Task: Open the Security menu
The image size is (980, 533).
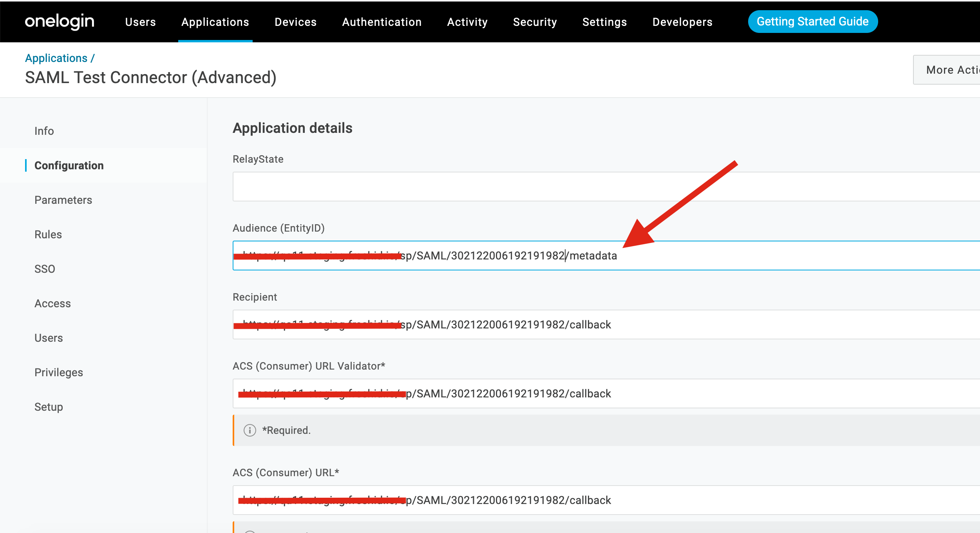Action: pos(535,22)
